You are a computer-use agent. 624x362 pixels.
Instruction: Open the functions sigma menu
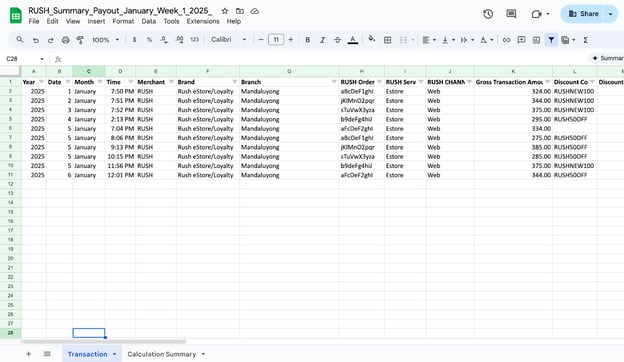pos(586,40)
